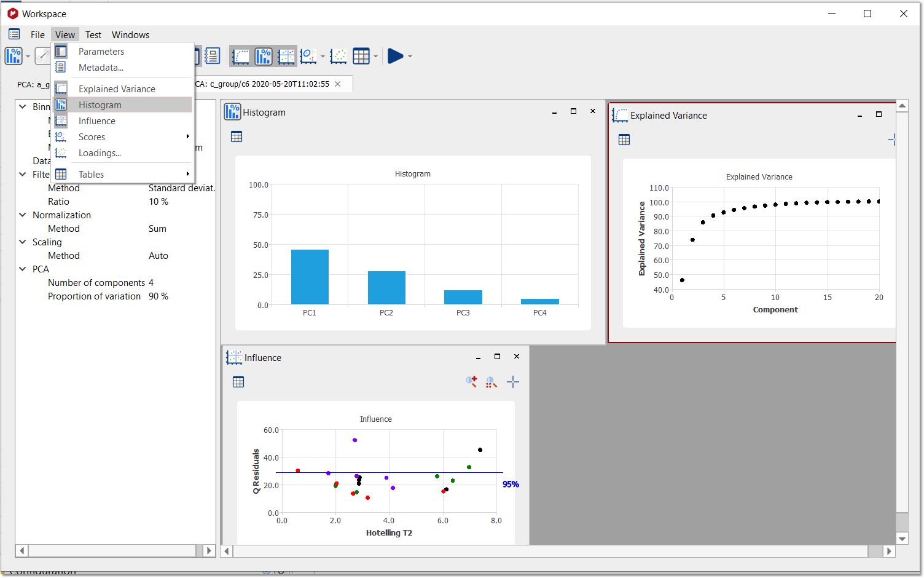The width and height of the screenshot is (924, 578).
Task: Open the Test menu
Action: tap(93, 34)
